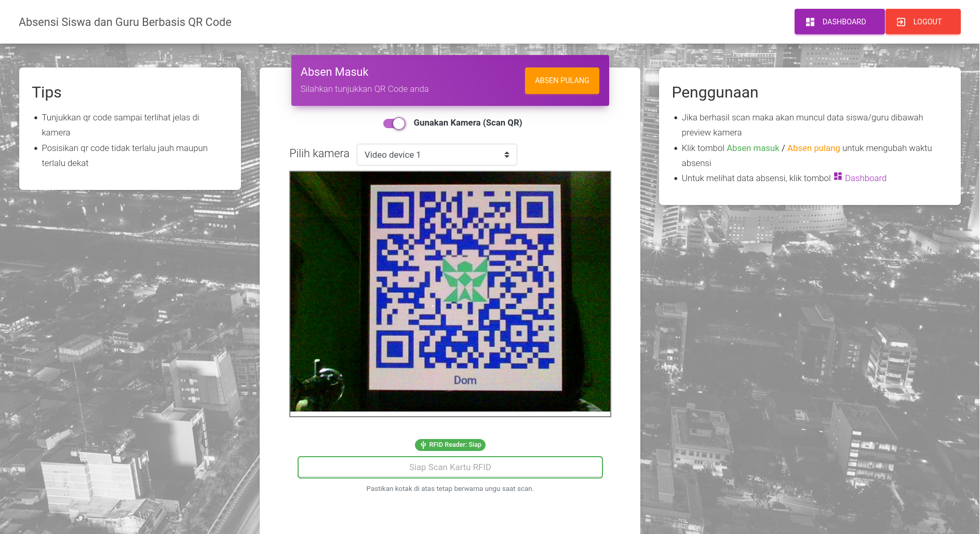Click the logout exit icon
Image resolution: width=980 pixels, height=534 pixels.
(901, 22)
